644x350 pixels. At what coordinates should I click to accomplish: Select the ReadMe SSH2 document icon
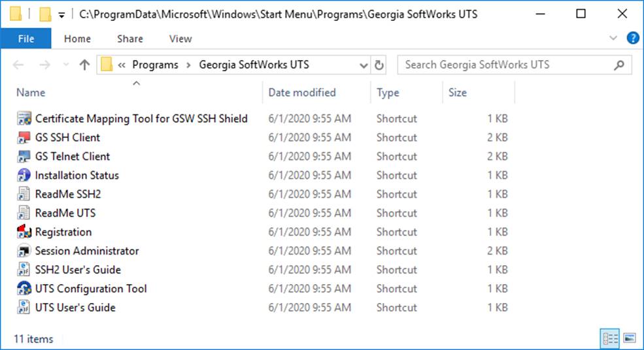point(24,194)
